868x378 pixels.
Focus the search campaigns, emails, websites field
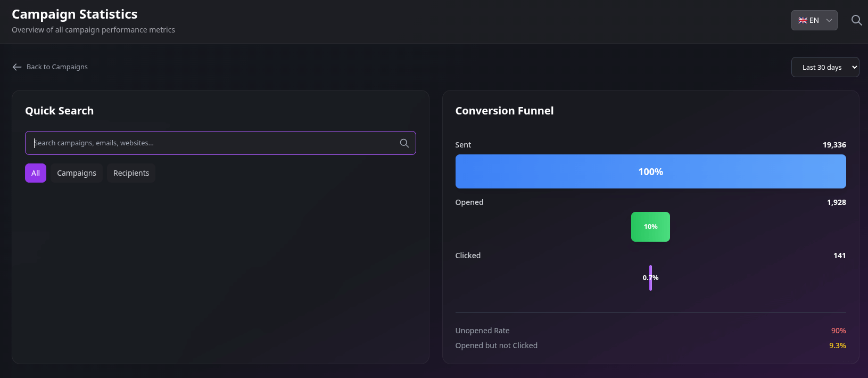coord(213,143)
